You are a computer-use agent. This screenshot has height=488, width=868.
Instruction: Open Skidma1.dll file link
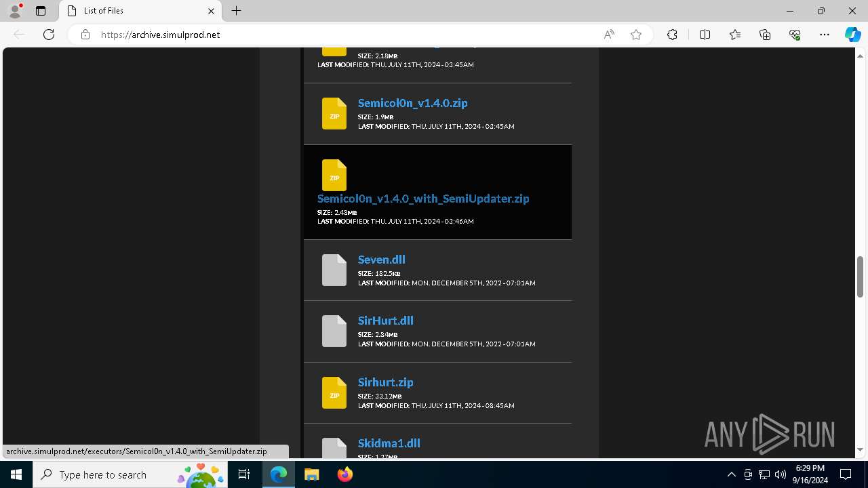click(x=389, y=443)
